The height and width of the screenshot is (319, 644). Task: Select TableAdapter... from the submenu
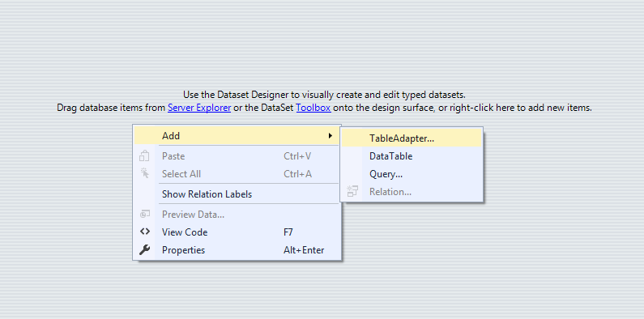tap(412, 138)
